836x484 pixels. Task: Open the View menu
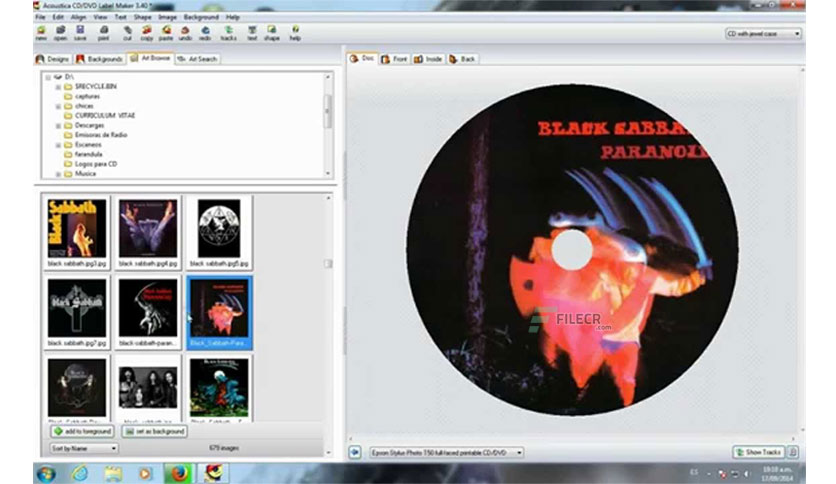100,17
